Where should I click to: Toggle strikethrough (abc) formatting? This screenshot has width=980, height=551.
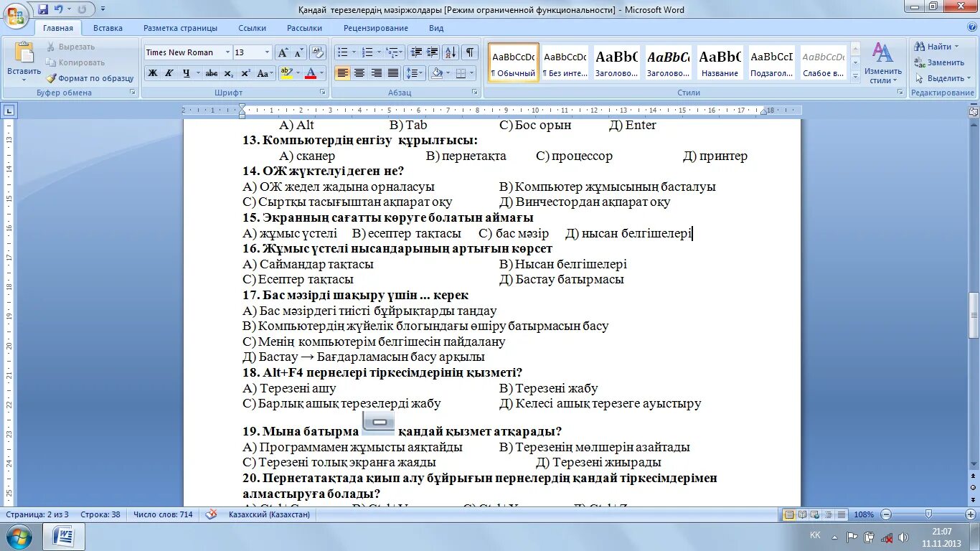[x=212, y=73]
